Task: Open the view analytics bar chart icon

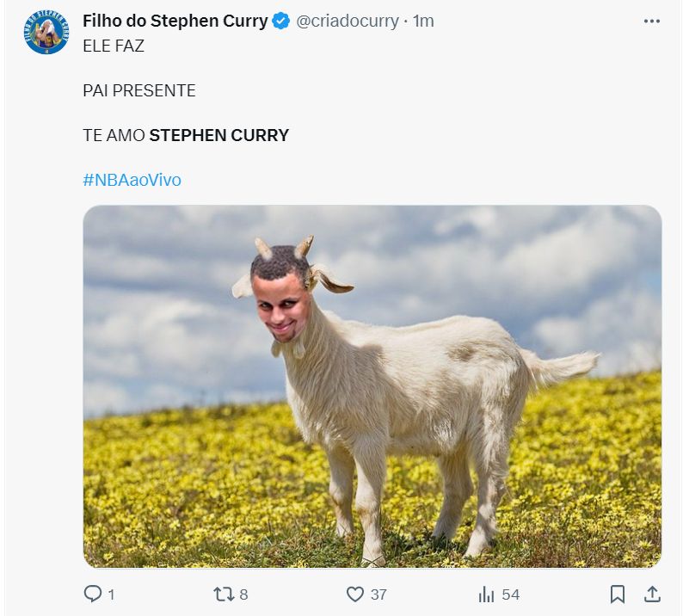Action: point(487,594)
